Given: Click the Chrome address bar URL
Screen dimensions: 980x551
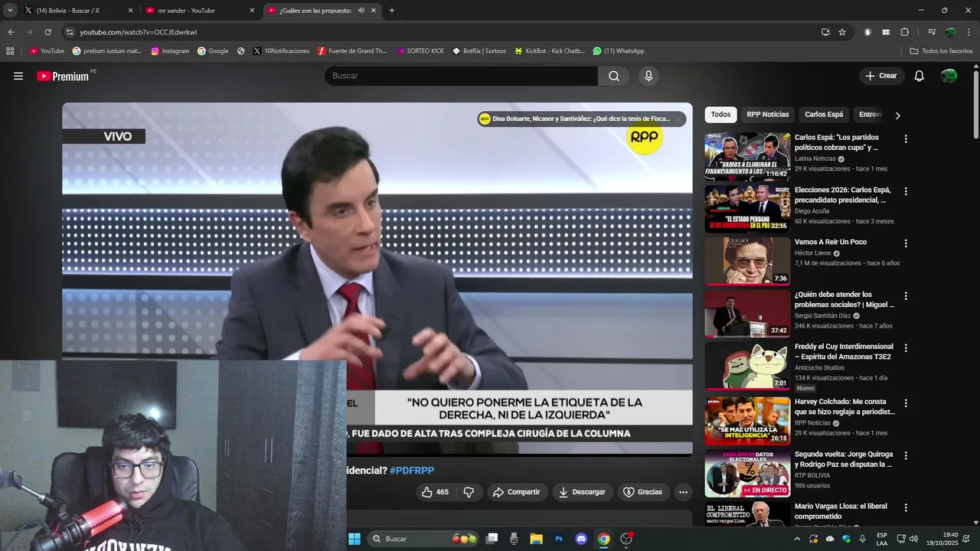Looking at the screenshot, I should (x=139, y=32).
